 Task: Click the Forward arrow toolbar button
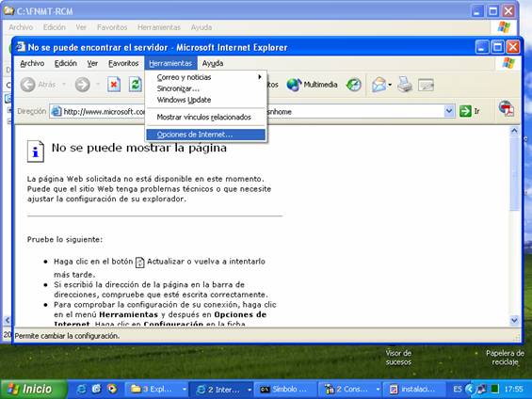point(83,85)
